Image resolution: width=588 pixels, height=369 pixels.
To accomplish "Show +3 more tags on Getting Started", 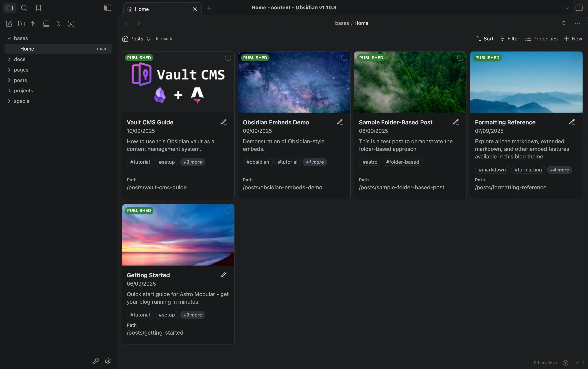I will pos(192,315).
